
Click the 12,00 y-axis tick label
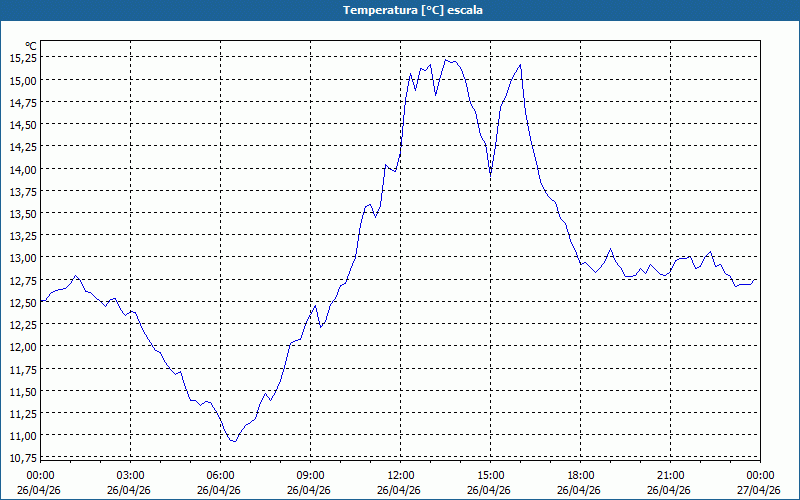point(23,347)
